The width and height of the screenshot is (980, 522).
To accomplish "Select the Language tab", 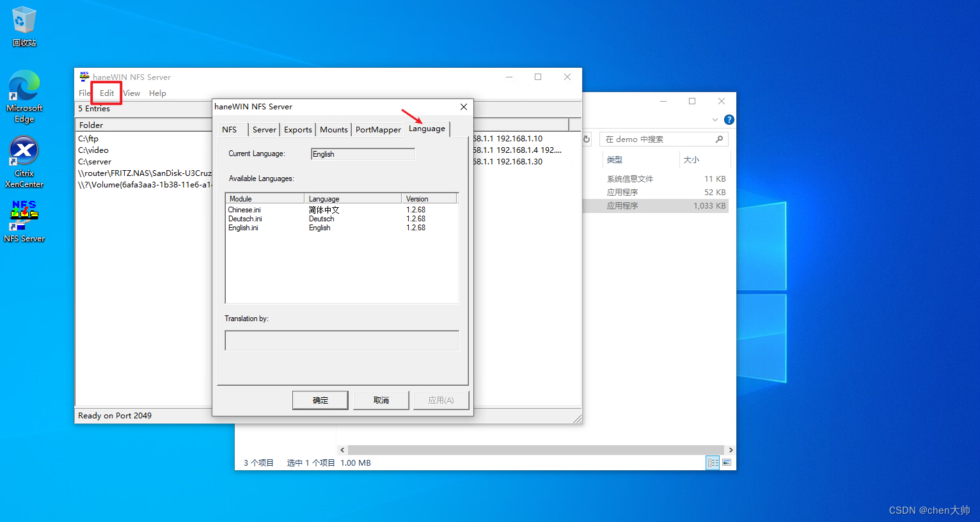I will [427, 129].
